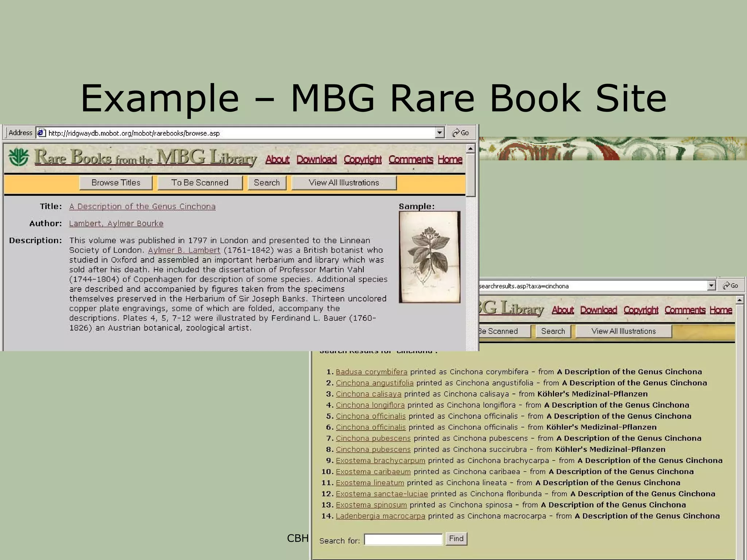Click the Internet Explorer page icon in address bar

[x=42, y=133]
